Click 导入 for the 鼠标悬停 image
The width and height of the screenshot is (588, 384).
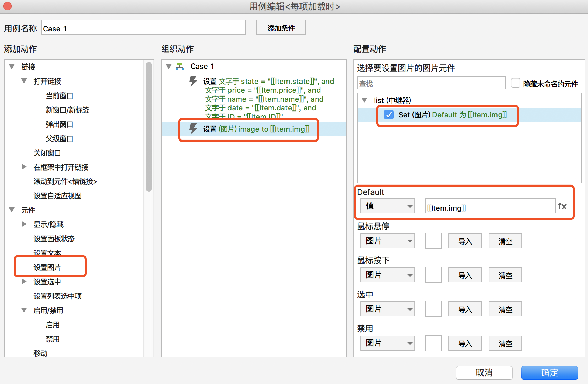(x=465, y=241)
